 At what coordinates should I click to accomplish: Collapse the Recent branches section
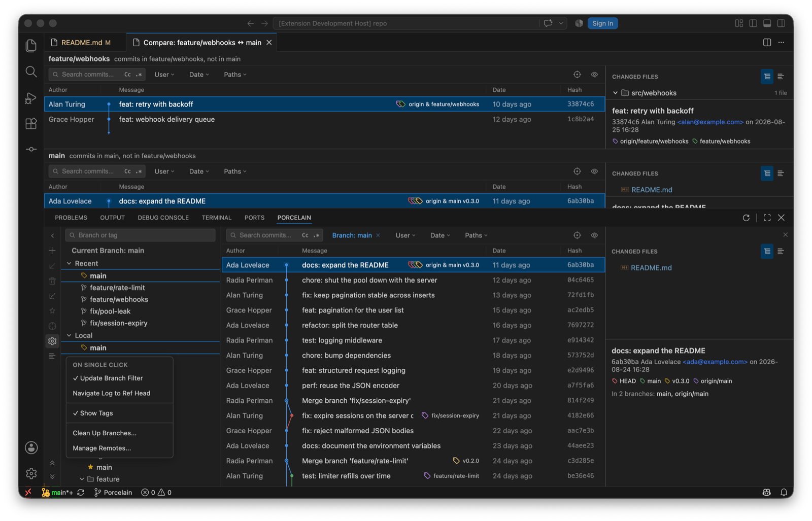click(x=69, y=264)
